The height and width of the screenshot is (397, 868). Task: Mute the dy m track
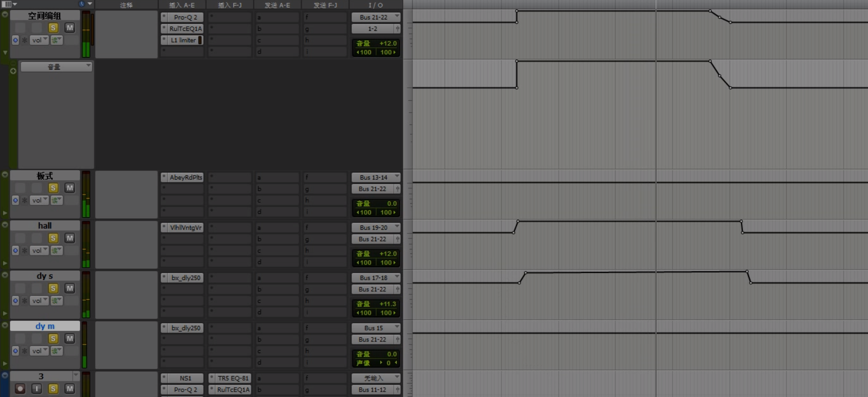70,338
